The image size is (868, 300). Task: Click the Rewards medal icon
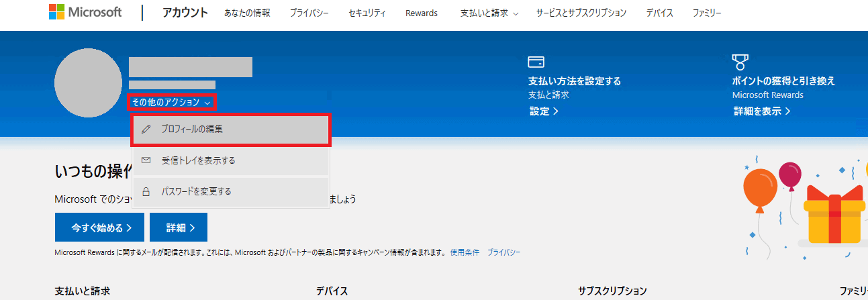coord(740,62)
